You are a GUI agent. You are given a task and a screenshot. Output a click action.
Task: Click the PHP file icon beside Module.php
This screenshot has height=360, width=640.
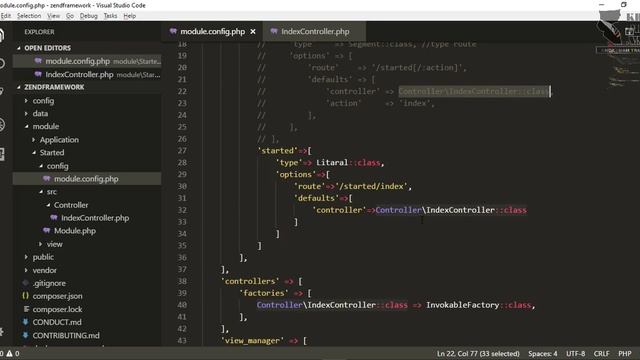[x=47, y=231]
